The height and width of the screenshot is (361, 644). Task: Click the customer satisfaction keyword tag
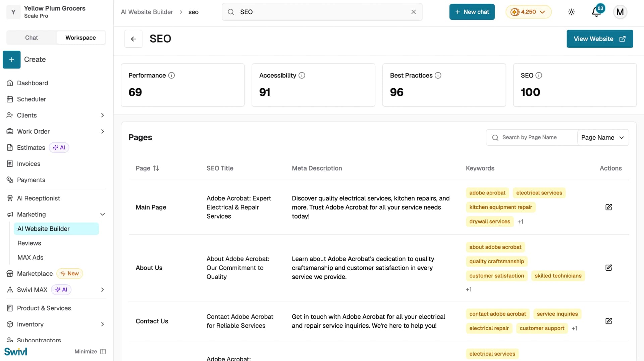pos(496,276)
